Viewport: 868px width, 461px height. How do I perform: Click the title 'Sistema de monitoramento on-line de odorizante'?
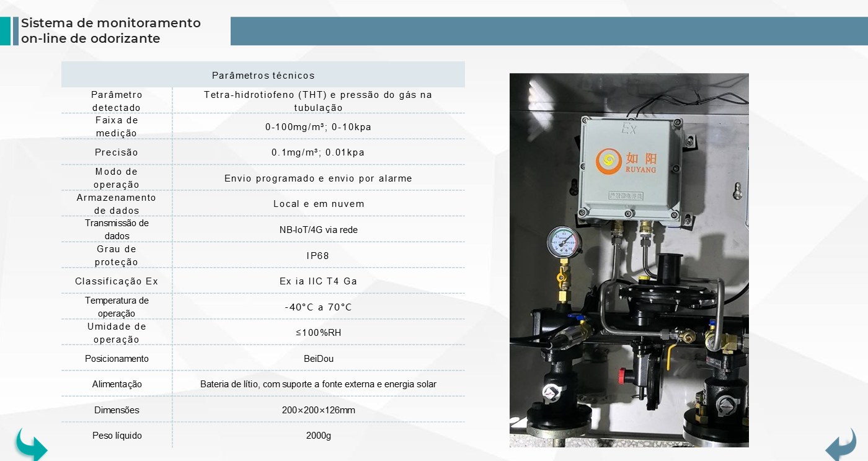111,31
